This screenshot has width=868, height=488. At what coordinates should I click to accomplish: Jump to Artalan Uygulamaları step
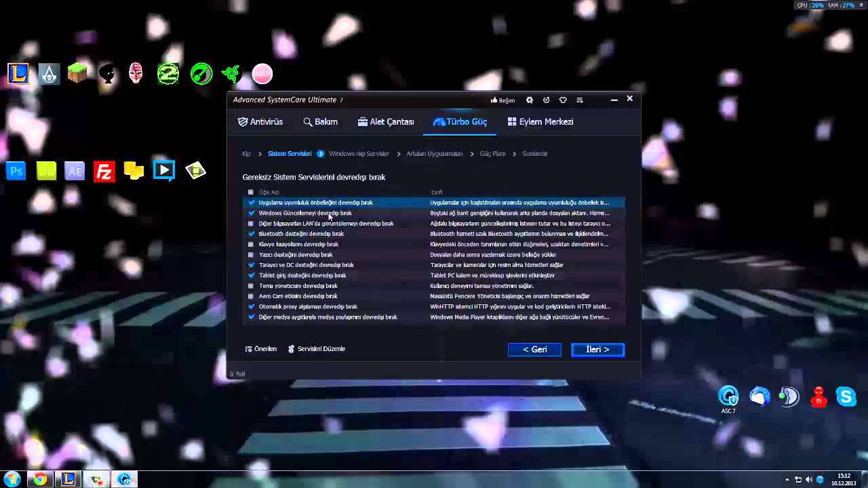[435, 154]
